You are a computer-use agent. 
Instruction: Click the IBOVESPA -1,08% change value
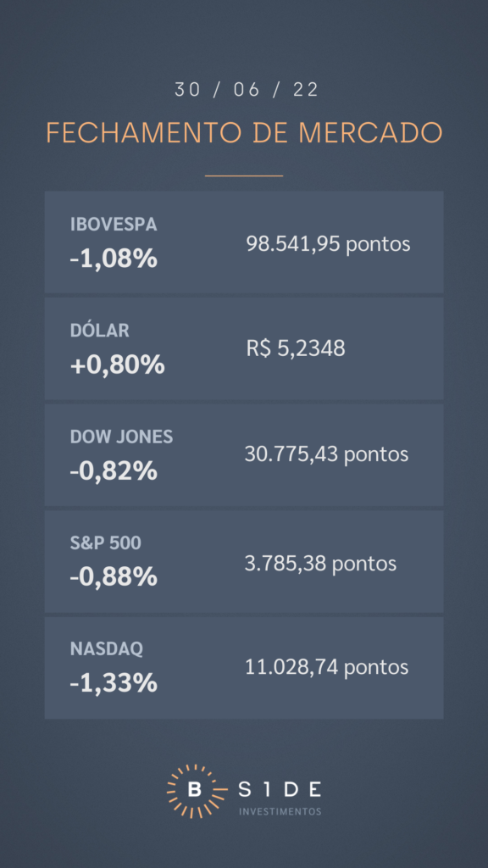point(114,259)
